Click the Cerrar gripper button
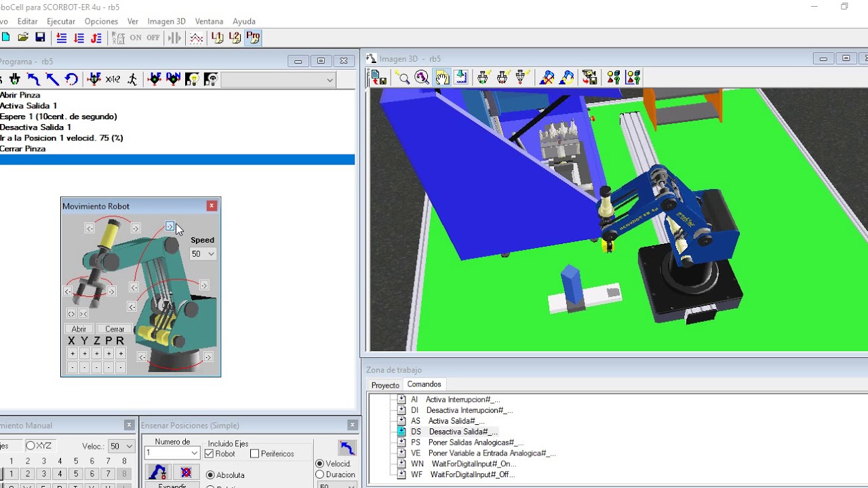Image resolution: width=868 pixels, height=488 pixels. click(x=115, y=329)
